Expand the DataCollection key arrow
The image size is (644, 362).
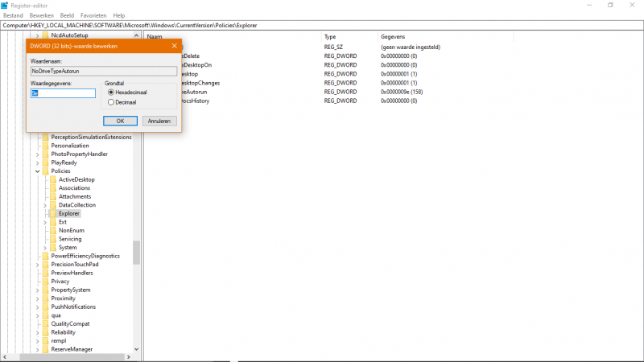[45, 205]
